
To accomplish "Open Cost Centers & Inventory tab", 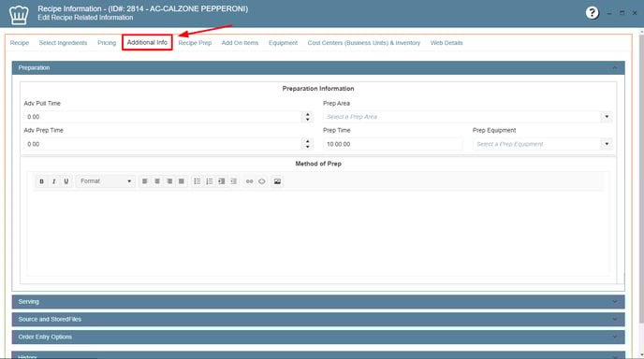I will tap(364, 43).
